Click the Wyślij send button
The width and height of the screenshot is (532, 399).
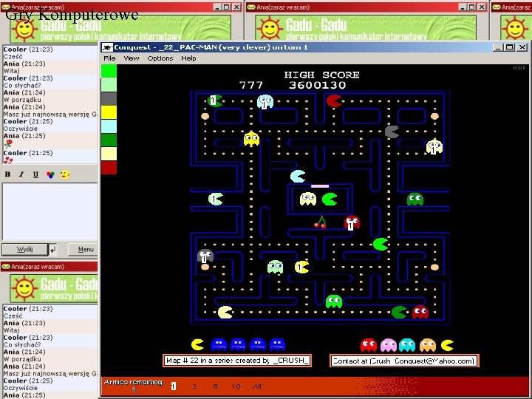click(25, 250)
